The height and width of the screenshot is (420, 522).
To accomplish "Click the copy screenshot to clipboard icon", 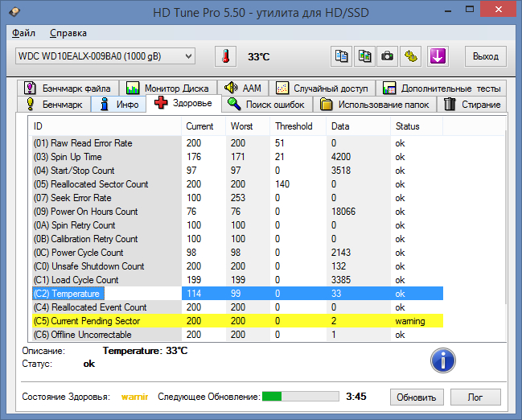I will [x=365, y=56].
